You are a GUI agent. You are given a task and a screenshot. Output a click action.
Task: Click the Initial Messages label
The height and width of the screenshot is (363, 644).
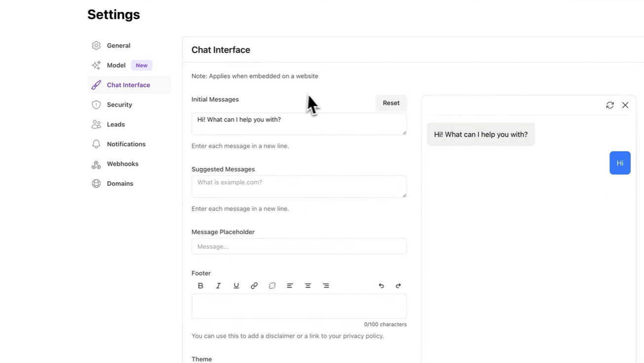tap(215, 99)
